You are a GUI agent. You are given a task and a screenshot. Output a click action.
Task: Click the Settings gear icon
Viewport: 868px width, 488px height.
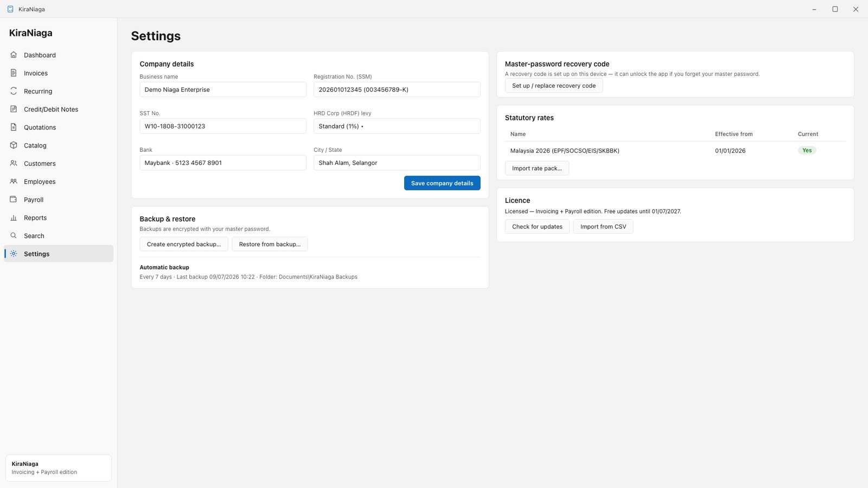[x=14, y=254]
